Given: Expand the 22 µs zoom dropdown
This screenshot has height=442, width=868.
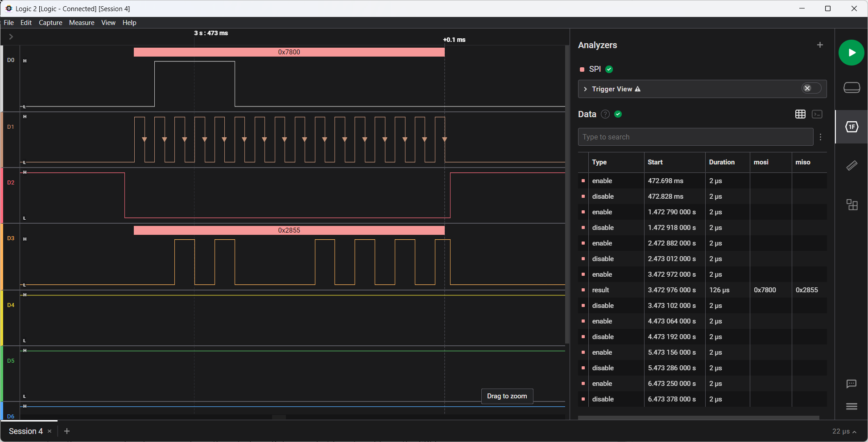Looking at the screenshot, I should tap(844, 431).
